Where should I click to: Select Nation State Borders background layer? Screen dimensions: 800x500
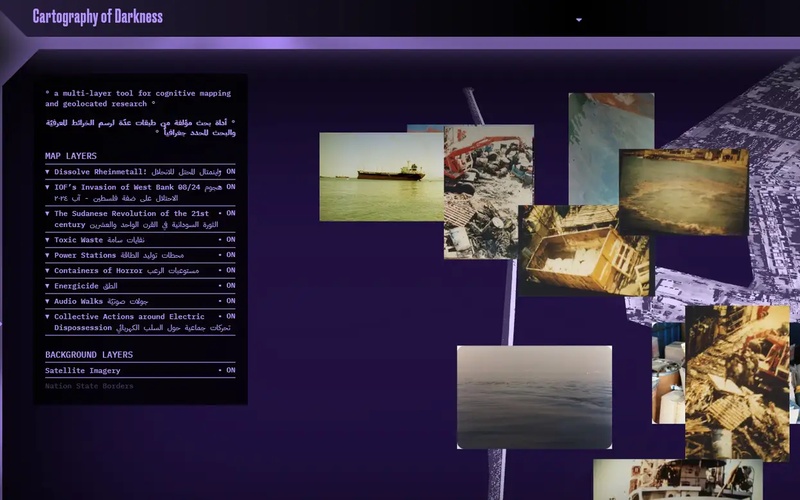coord(89,386)
